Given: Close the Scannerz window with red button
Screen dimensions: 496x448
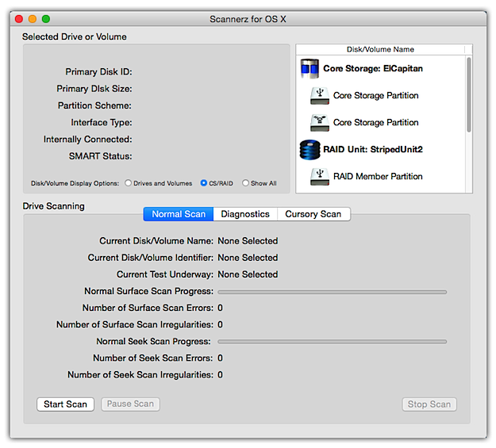Looking at the screenshot, I should point(19,19).
